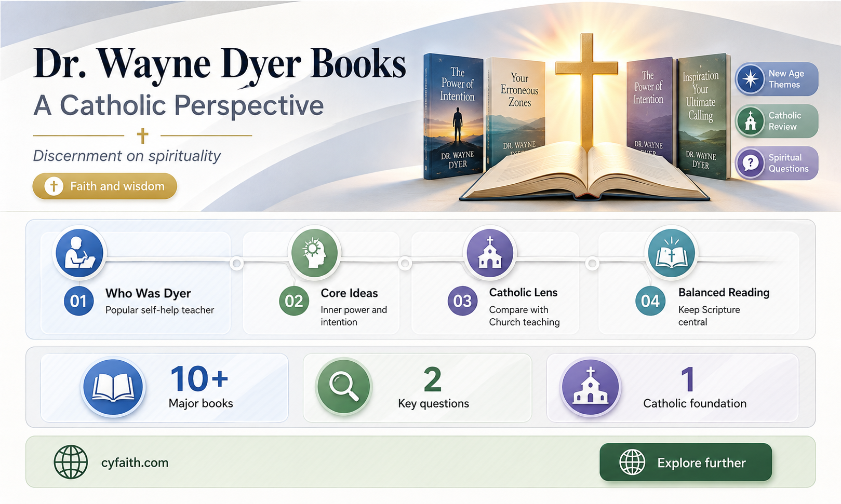Viewport: 841px width, 504px height.
Task: Open the New Age Themes pill
Action: coord(777,79)
